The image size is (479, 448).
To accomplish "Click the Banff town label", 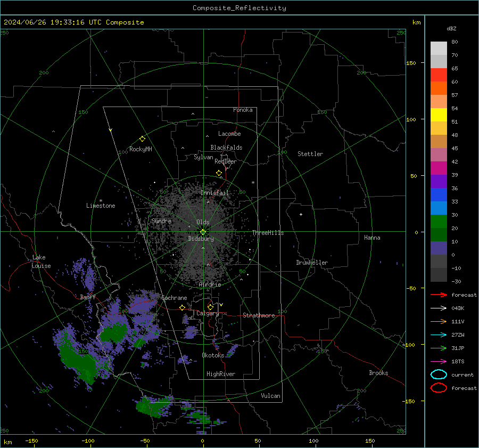I will point(88,297).
